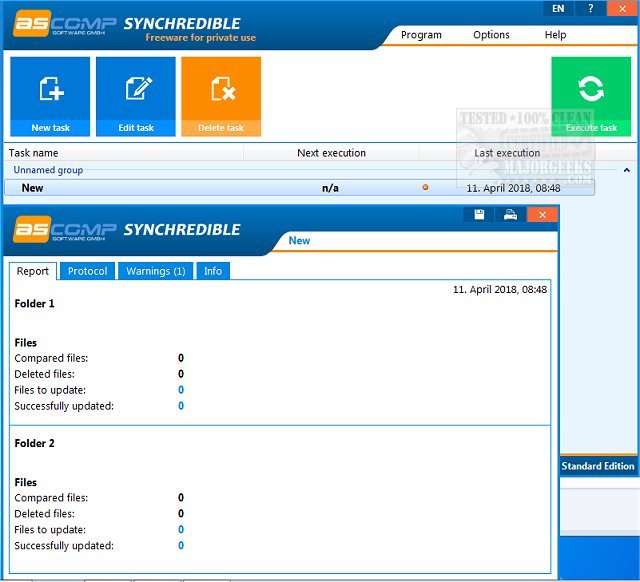This screenshot has width=640, height=582.
Task: Collapse the Unnamed group chevron
Action: coord(627,170)
